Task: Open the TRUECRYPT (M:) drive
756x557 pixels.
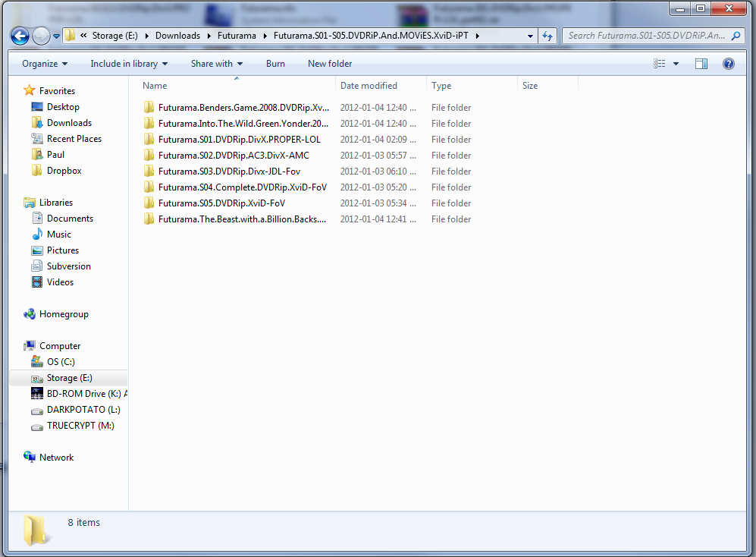Action: coord(80,425)
